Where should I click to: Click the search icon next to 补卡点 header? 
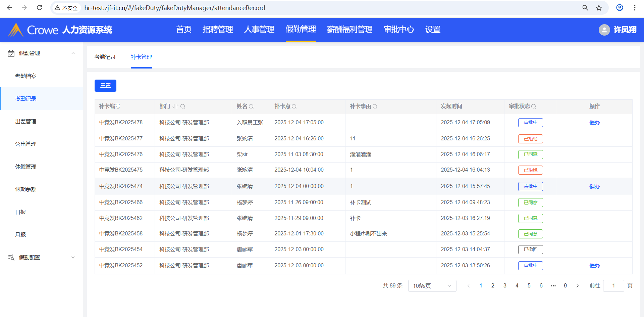[x=294, y=106]
